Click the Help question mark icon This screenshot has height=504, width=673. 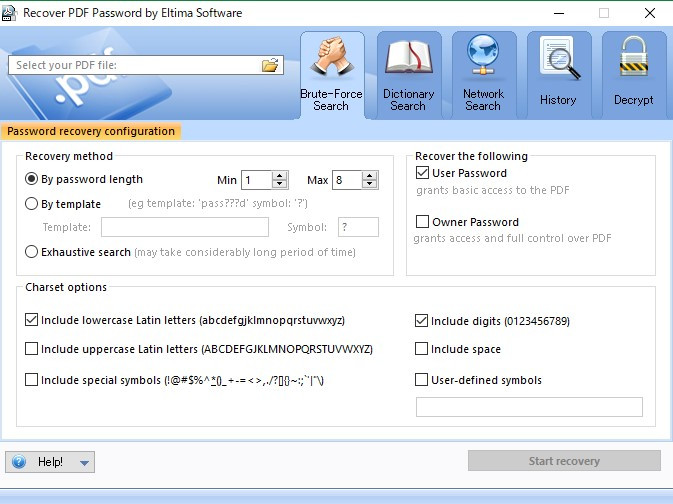(x=19, y=462)
